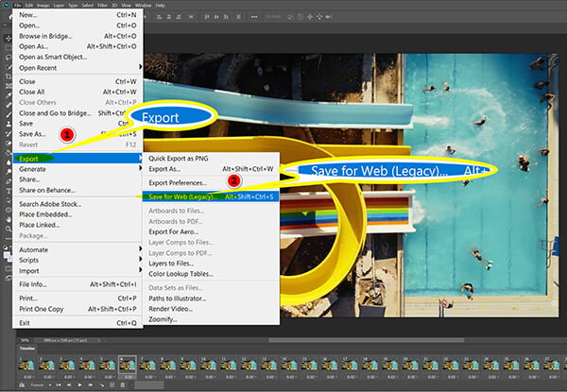Screen dimensions: 567x392
Task: Open the Filter menu
Action: 102,6
